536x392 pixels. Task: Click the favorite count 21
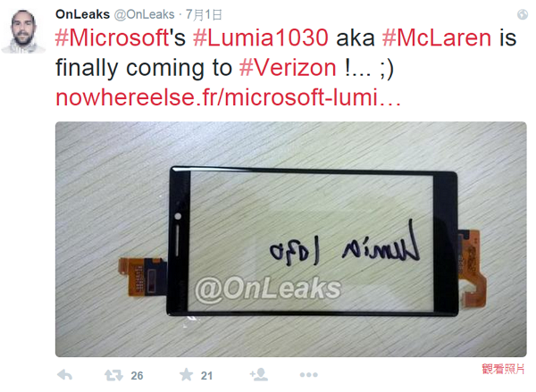coord(206,376)
